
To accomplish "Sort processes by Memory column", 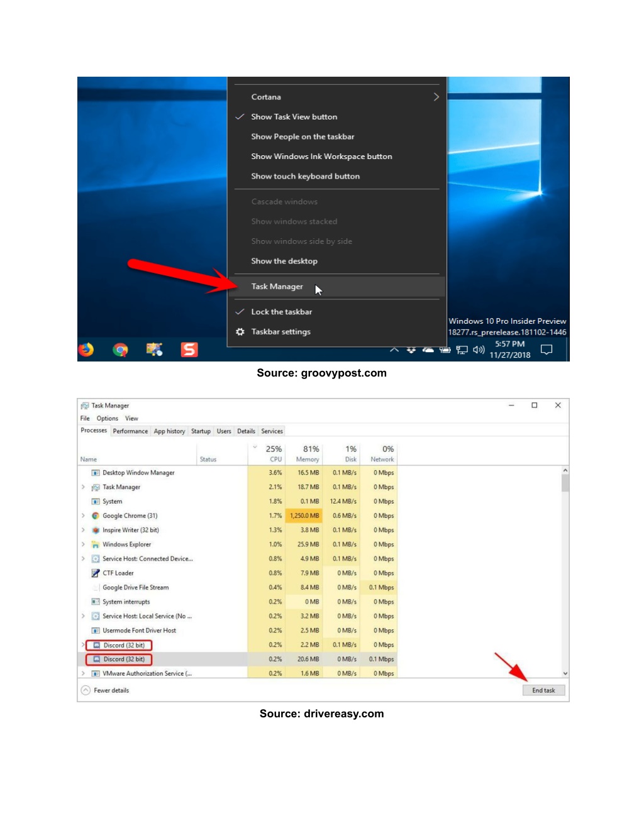I will (x=304, y=454).
